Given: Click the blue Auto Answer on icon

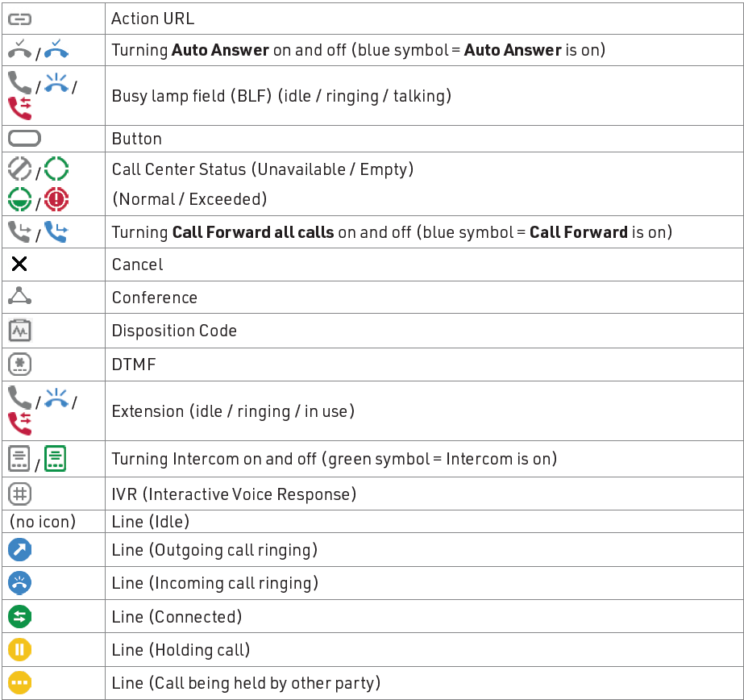Looking at the screenshot, I should pos(56,50).
